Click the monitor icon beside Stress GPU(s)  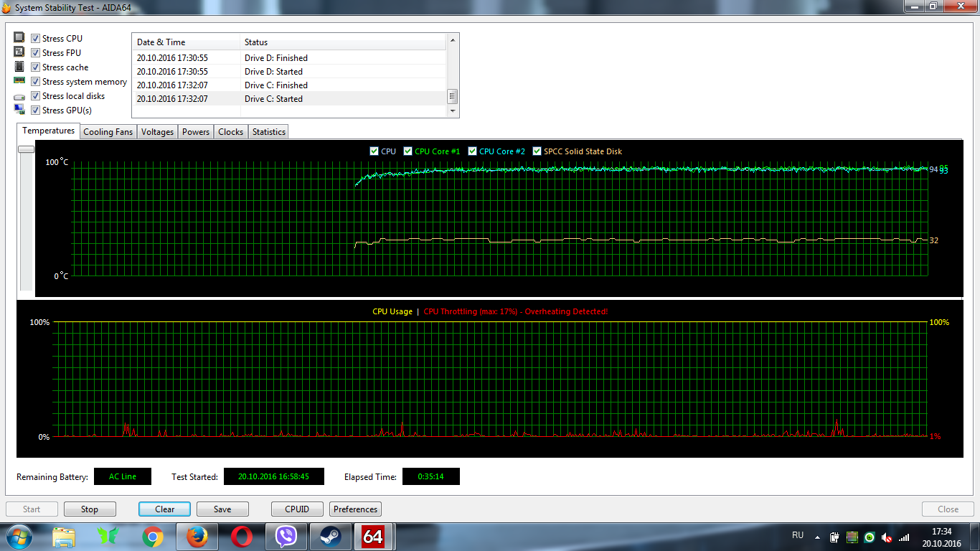tap(19, 110)
